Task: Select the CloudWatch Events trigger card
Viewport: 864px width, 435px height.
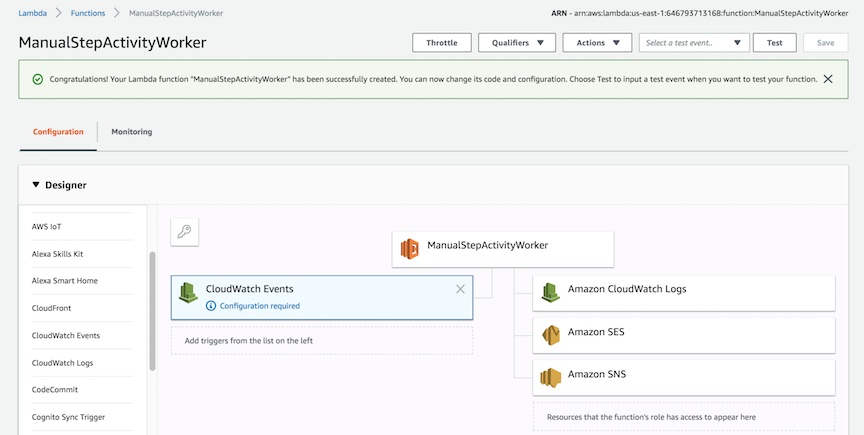Action: coord(322,297)
